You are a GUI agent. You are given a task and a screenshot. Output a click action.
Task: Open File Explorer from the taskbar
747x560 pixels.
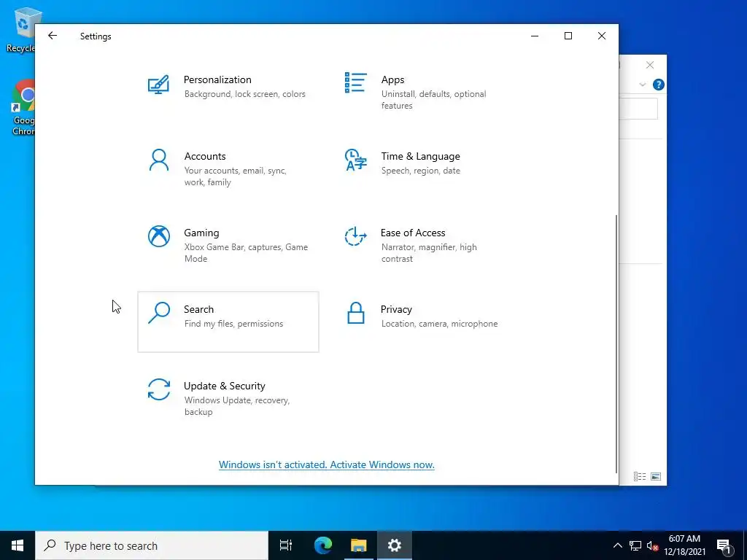pos(359,545)
